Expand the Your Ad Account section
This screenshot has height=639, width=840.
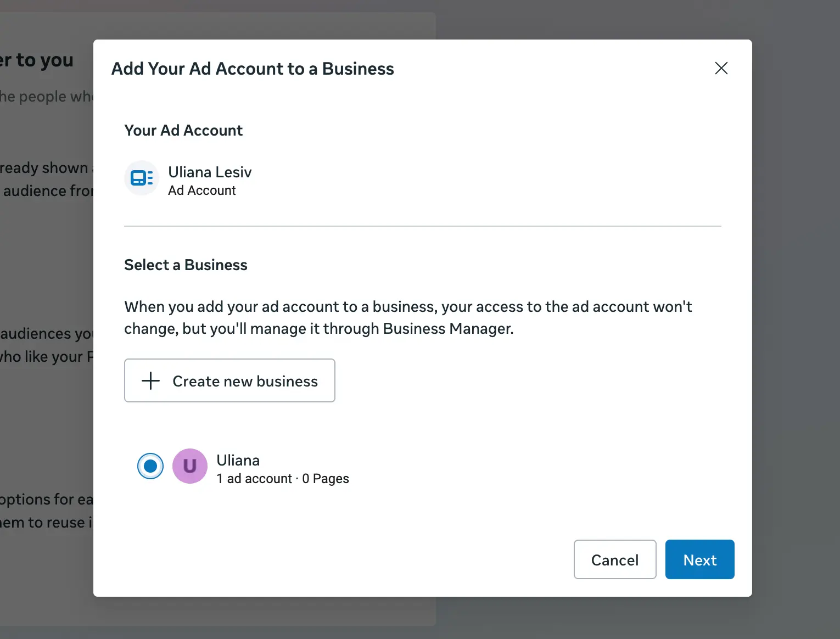(x=183, y=130)
